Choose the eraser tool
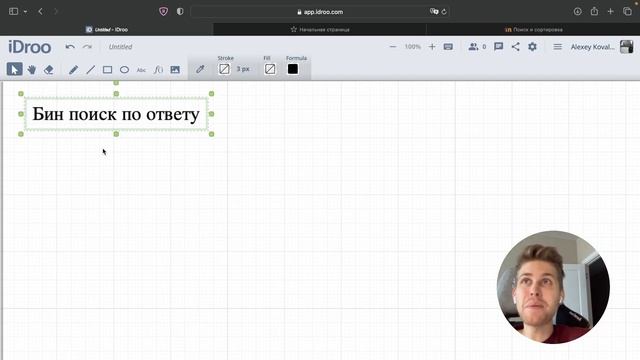This screenshot has width=640, height=360. 49,70
